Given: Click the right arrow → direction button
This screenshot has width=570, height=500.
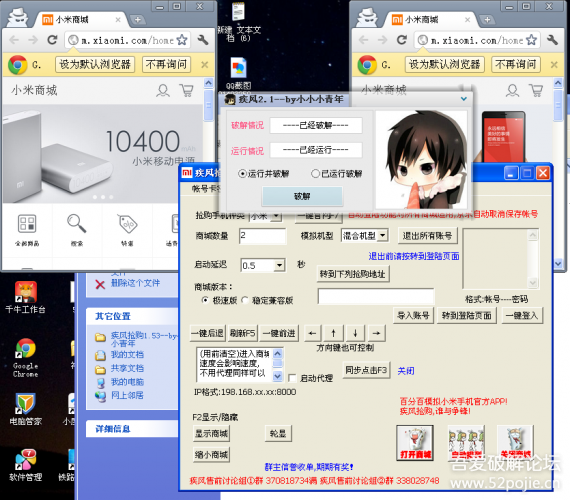Looking at the screenshot, I should tap(377, 333).
